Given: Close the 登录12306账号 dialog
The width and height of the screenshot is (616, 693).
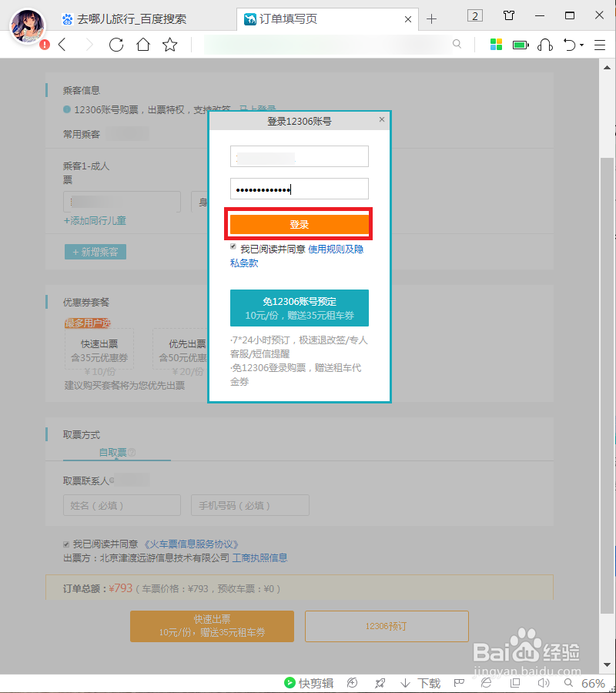Looking at the screenshot, I should tap(382, 119).
